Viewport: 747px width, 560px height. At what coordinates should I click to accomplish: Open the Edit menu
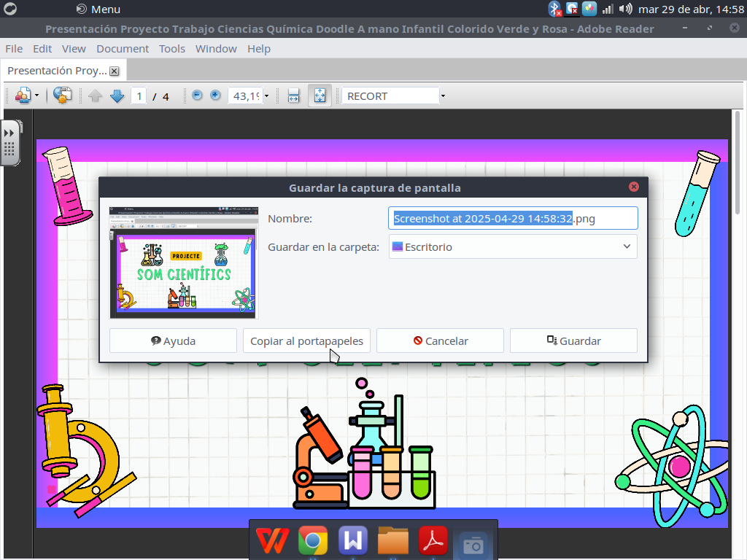(x=42, y=49)
